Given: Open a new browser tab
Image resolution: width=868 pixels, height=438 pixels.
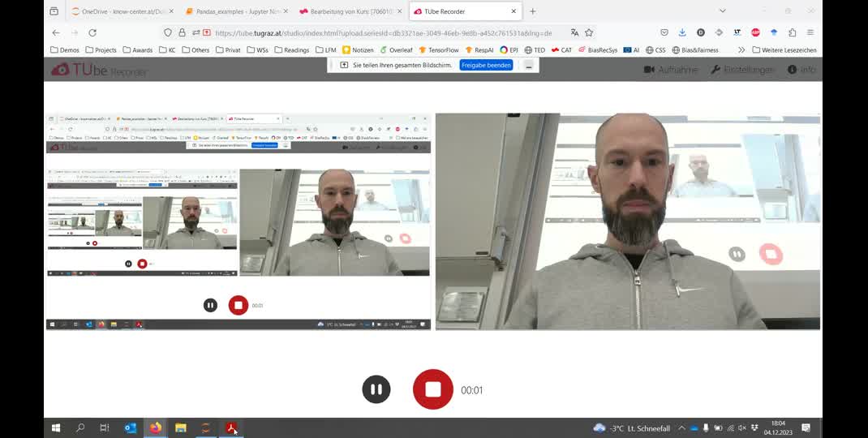Looking at the screenshot, I should pos(533,11).
